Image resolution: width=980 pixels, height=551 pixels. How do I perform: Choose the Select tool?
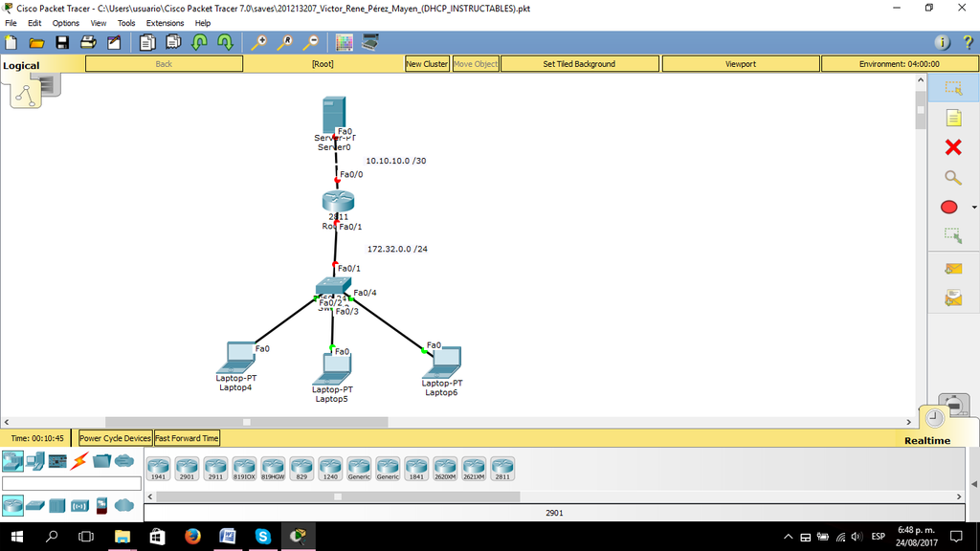coord(953,88)
